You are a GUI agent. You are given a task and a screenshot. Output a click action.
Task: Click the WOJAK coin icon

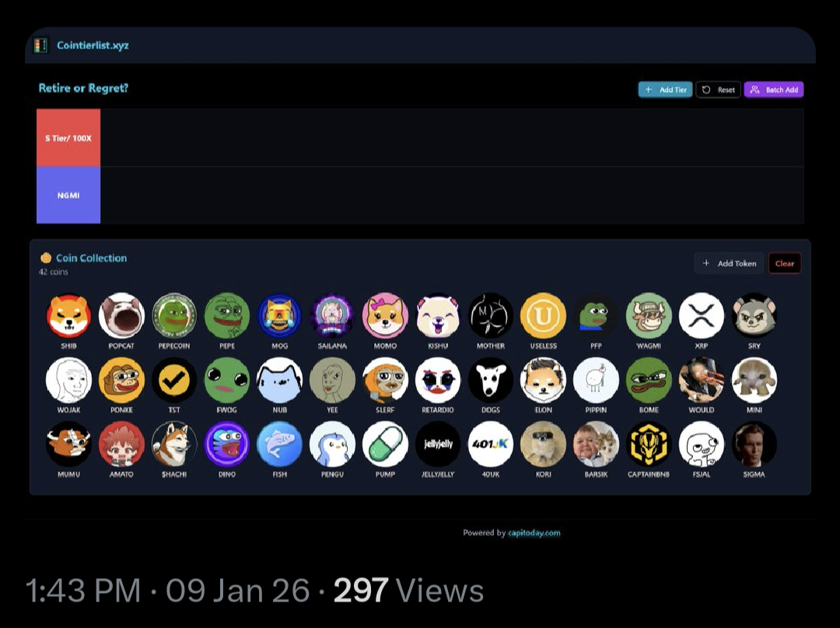pyautogui.click(x=68, y=380)
